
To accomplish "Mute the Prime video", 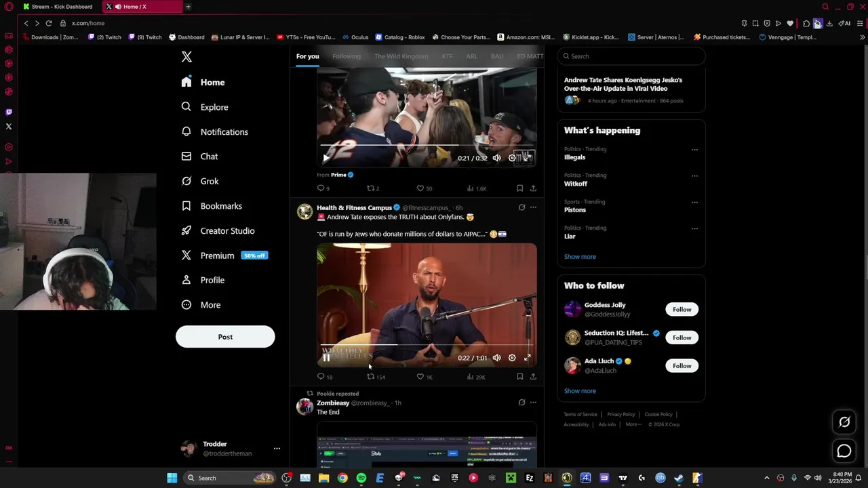I will [x=496, y=158].
